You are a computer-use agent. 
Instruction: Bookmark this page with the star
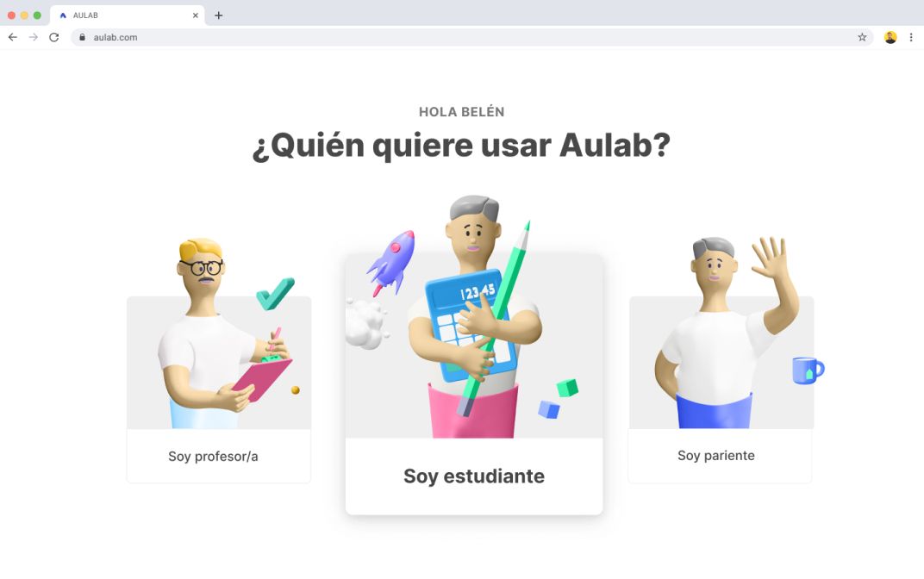(862, 37)
